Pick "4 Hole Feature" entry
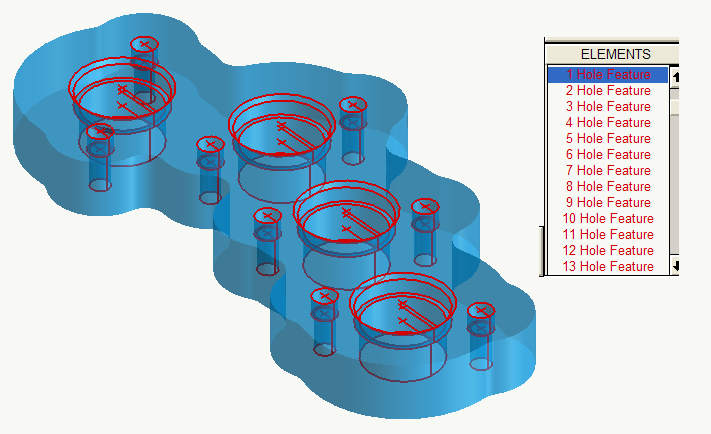The width and height of the screenshot is (711, 434). pos(608,122)
